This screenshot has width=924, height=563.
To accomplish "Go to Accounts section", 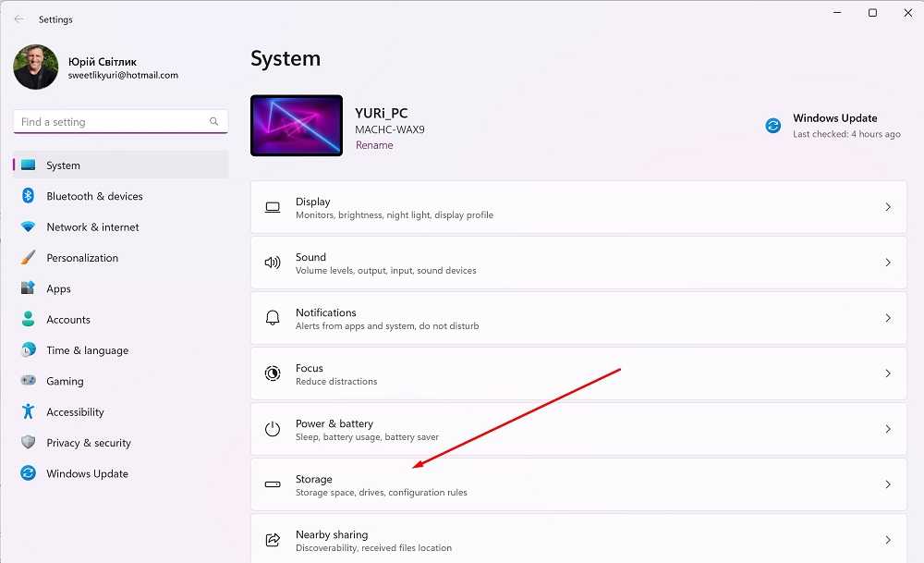I will pyautogui.click(x=68, y=320).
